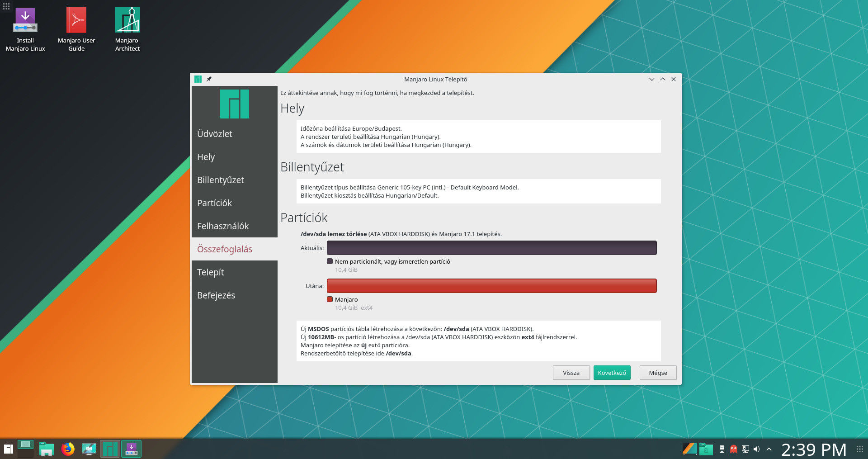868x459 pixels.
Task: Click show desktop wallpaper icon in panel
Action: (689, 449)
